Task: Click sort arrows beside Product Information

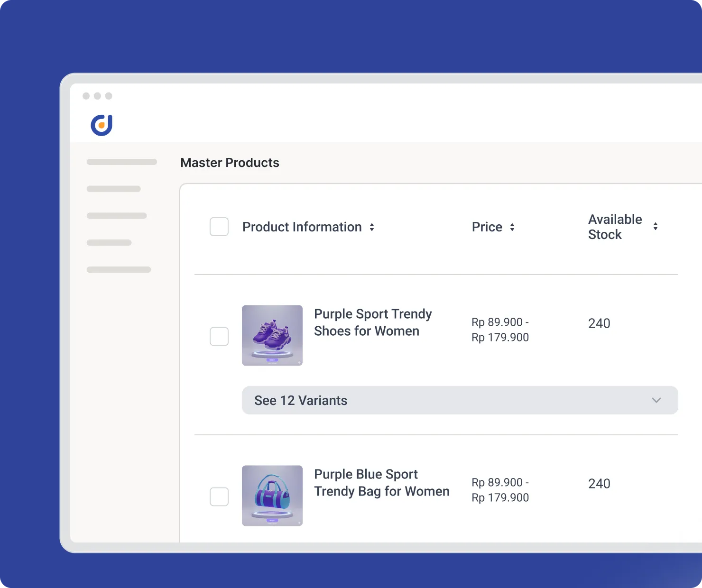Action: coord(372,227)
